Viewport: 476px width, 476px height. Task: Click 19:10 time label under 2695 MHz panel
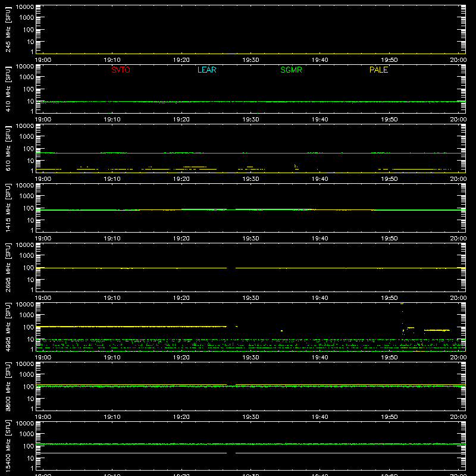click(x=112, y=298)
